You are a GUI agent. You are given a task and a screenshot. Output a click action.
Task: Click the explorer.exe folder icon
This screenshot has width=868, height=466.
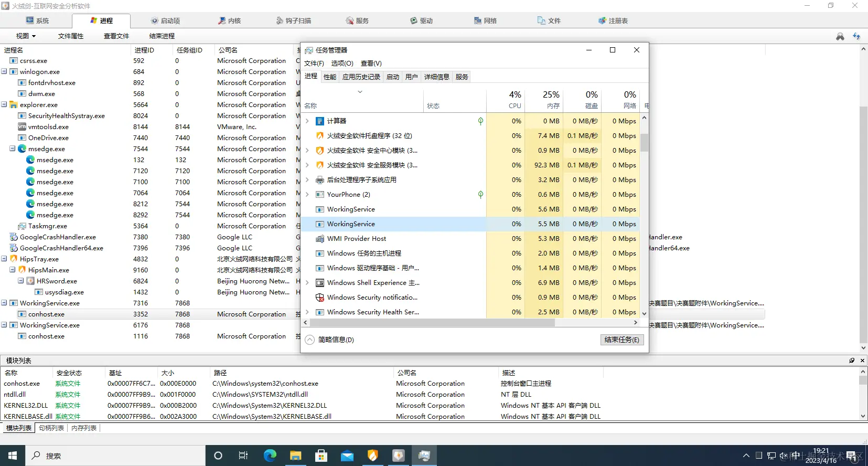[x=14, y=105]
